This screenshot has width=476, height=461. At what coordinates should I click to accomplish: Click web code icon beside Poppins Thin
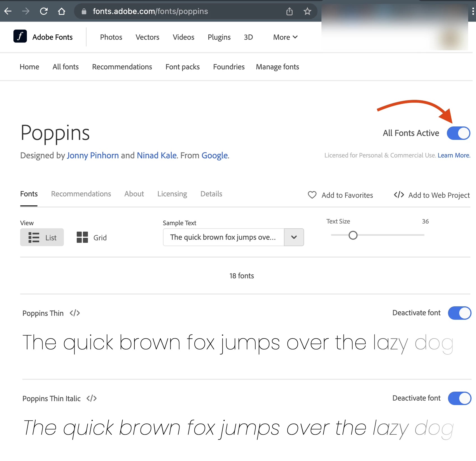coord(75,313)
